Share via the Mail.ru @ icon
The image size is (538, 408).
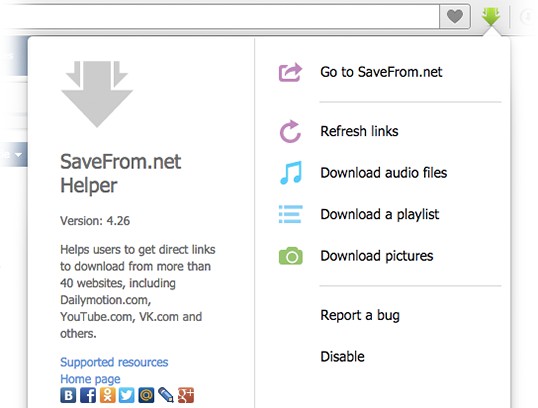coord(146,395)
